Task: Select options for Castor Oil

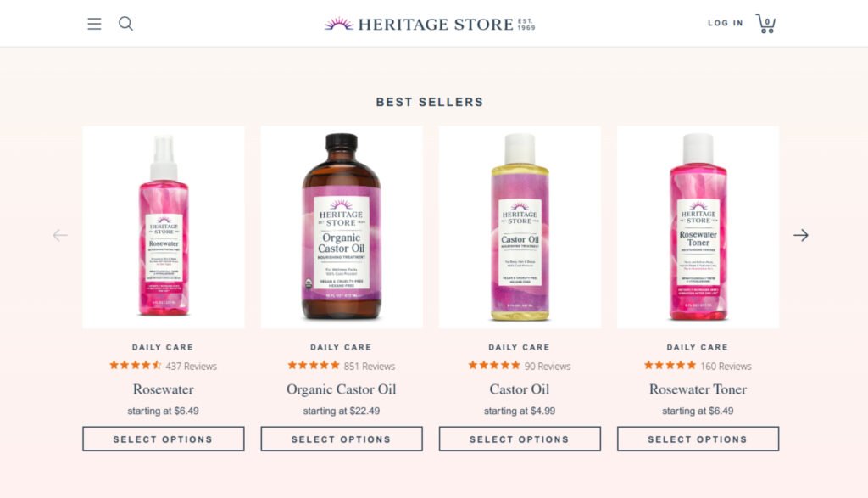Action: (519, 439)
